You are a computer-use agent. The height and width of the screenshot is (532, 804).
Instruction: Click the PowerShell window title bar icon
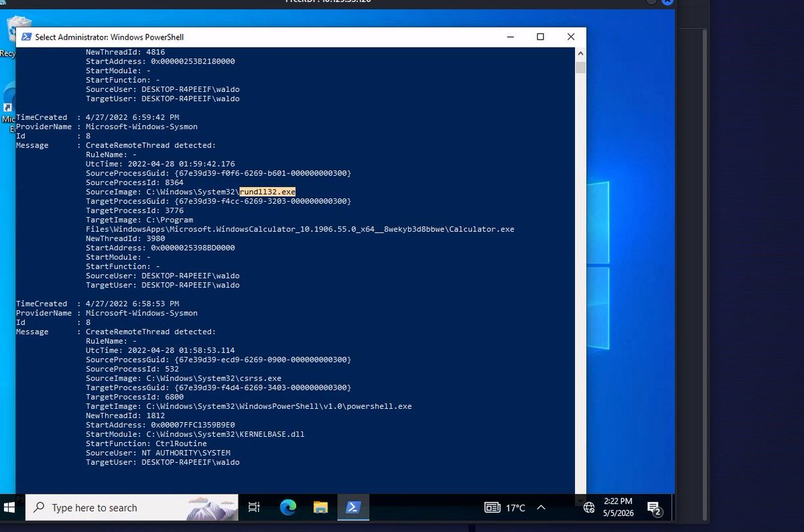click(26, 37)
